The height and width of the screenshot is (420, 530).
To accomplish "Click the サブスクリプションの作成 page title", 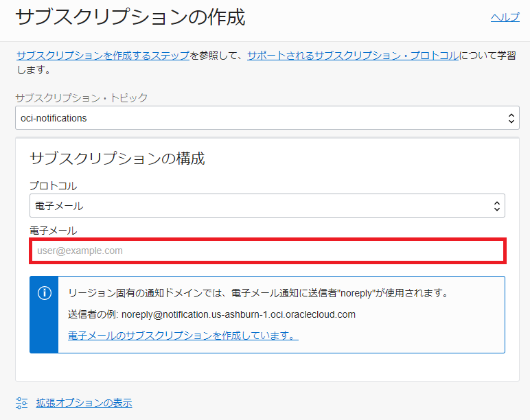I will 130,18.
